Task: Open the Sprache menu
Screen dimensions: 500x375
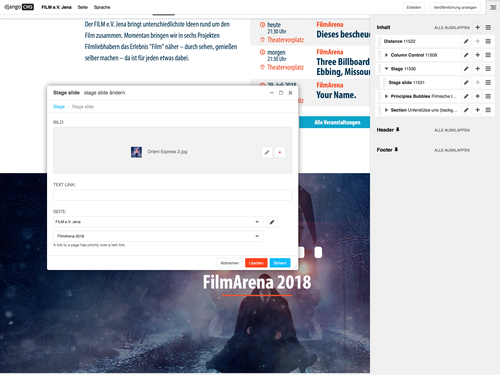Action: pyautogui.click(x=102, y=7)
